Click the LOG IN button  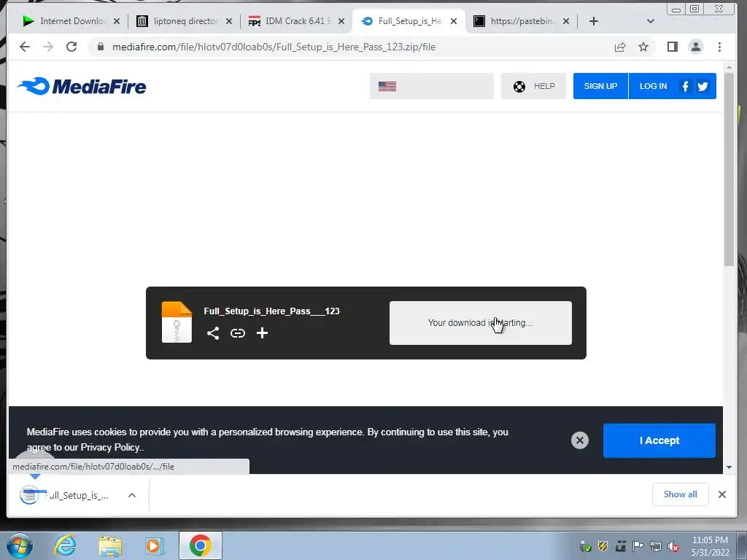pyautogui.click(x=653, y=86)
